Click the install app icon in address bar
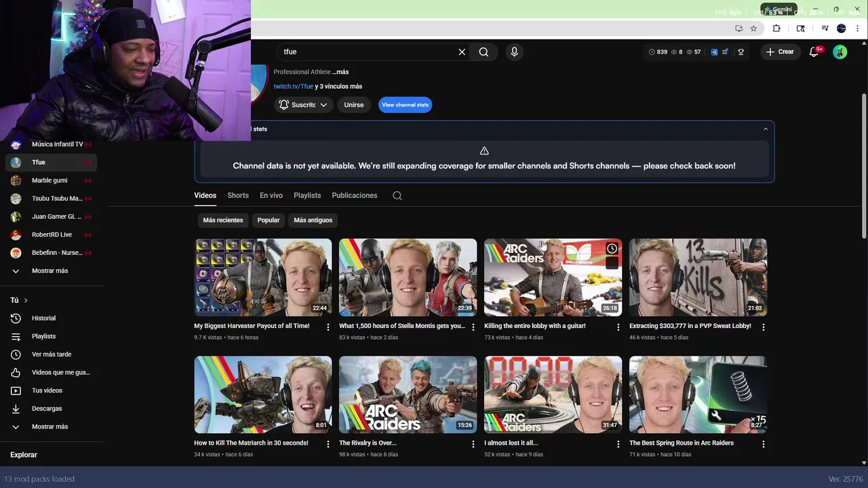868x488 pixels. coord(738,28)
